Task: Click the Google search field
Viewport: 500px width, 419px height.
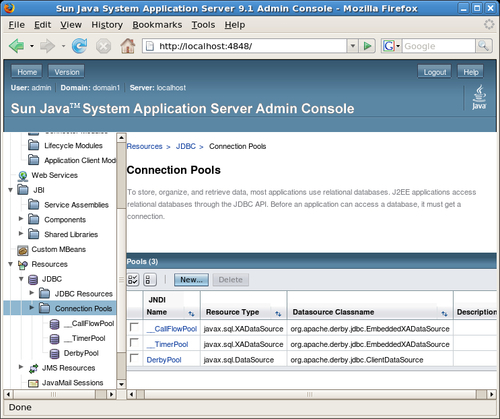Action: [438, 46]
